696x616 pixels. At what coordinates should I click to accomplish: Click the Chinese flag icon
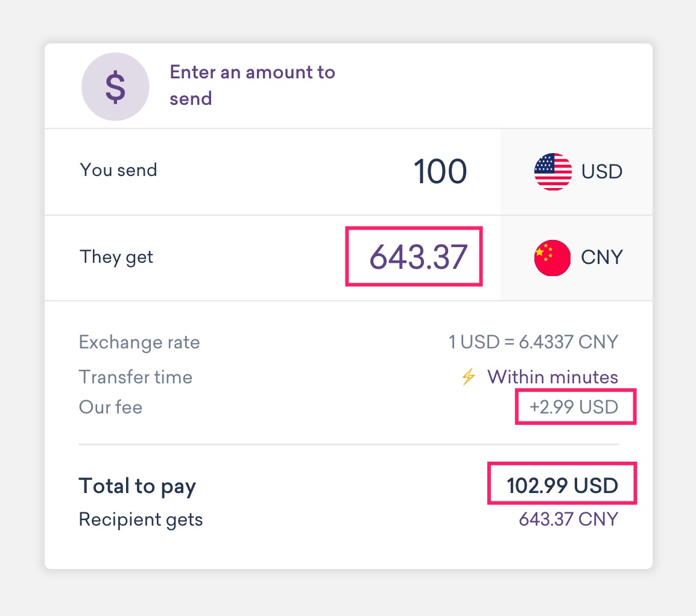(x=552, y=257)
